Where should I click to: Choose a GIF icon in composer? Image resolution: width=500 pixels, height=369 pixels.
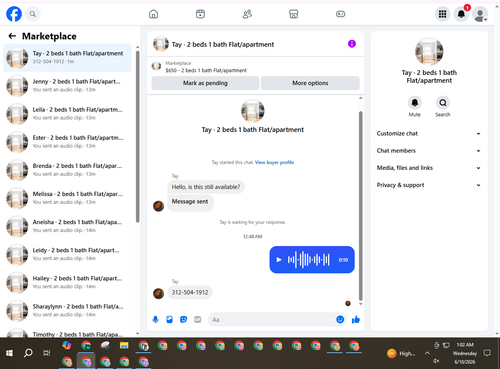click(x=198, y=320)
